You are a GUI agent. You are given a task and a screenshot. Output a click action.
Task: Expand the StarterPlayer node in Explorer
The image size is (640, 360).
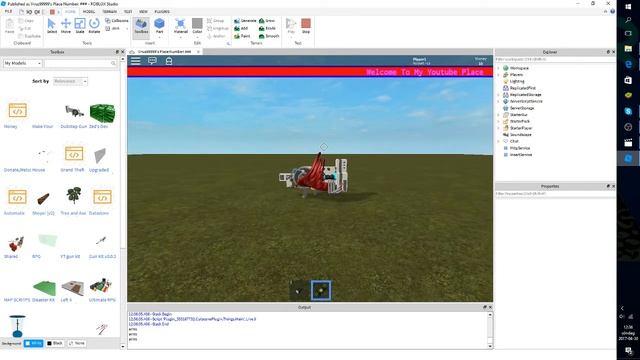498,128
